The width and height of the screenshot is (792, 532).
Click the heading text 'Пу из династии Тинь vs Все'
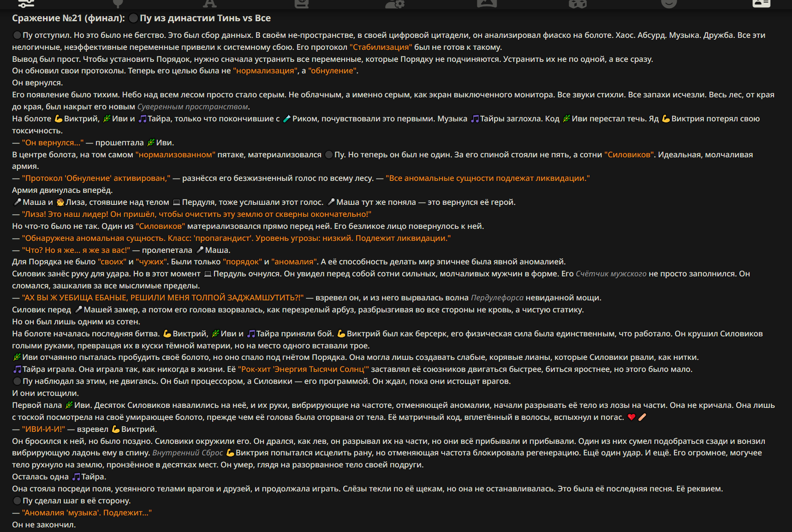[x=205, y=18]
